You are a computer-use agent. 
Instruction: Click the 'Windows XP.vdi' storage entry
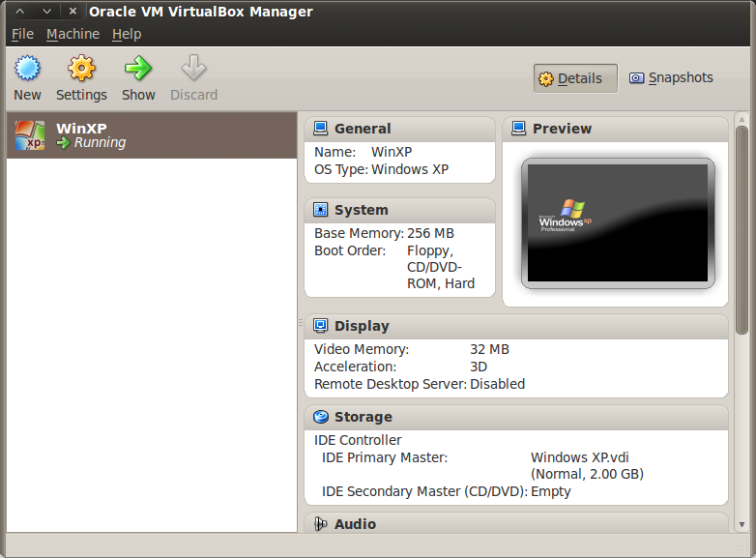(x=579, y=457)
